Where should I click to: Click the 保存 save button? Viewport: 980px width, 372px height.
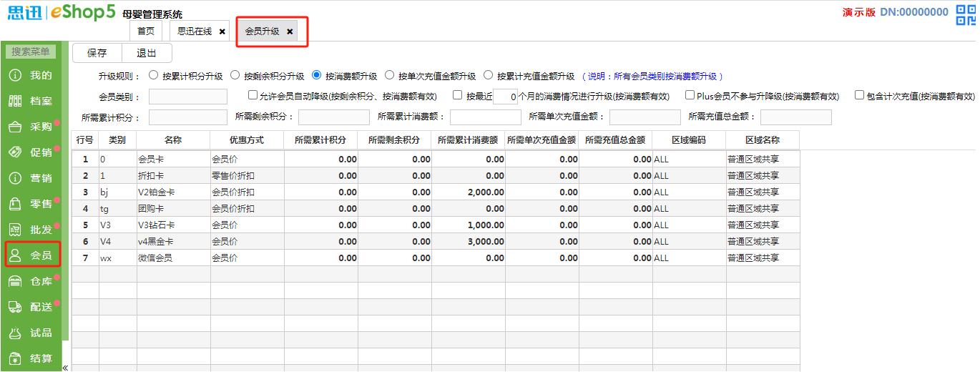(x=97, y=53)
